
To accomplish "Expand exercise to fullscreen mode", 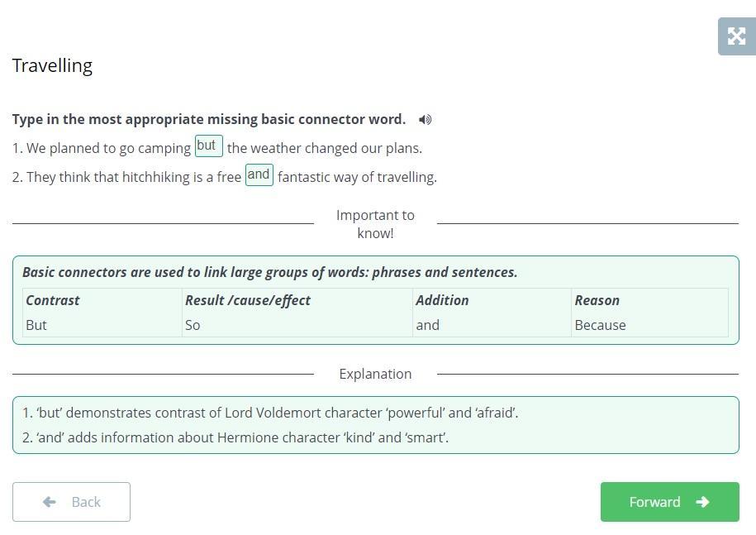I will tap(736, 36).
